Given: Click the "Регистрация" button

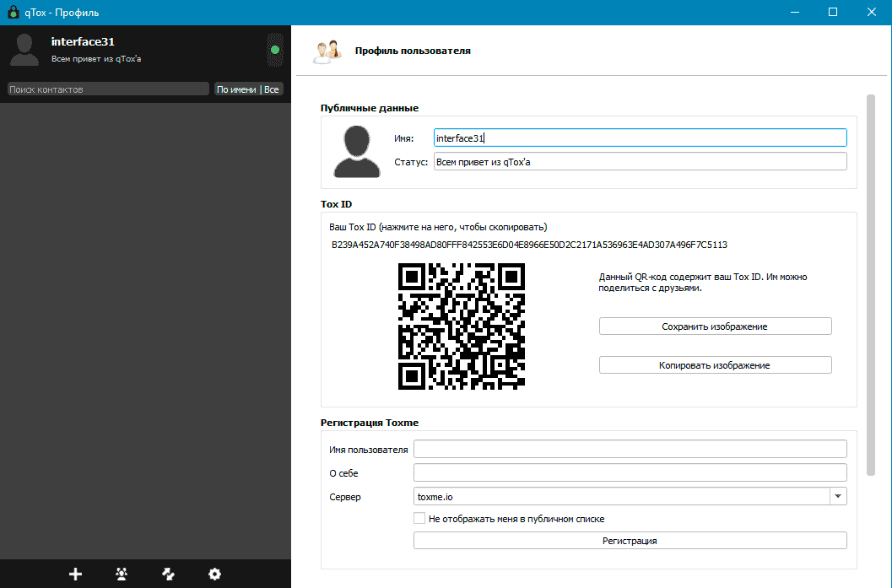Looking at the screenshot, I should [630, 541].
